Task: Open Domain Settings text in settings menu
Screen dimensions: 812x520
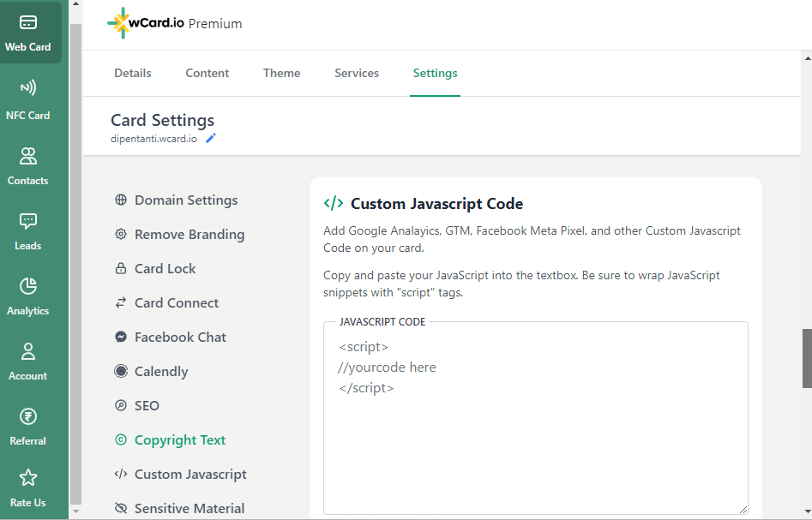Action: click(186, 200)
